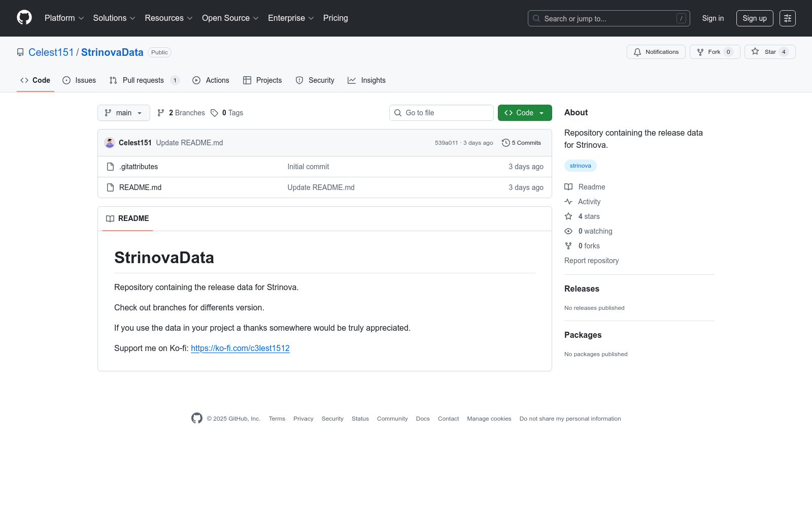Click the strinova topic tag
This screenshot has width=812, height=508.
[x=581, y=166]
